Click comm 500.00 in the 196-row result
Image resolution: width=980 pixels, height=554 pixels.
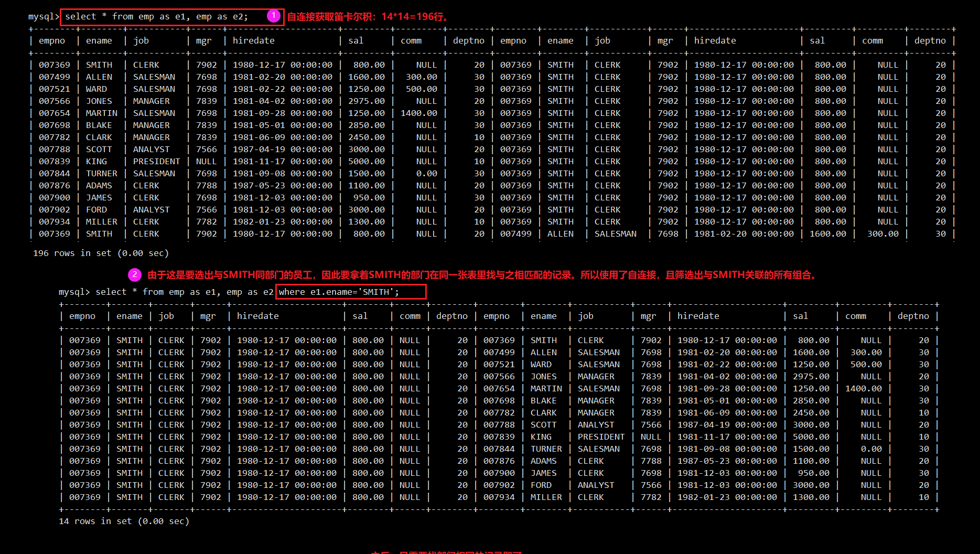[422, 89]
